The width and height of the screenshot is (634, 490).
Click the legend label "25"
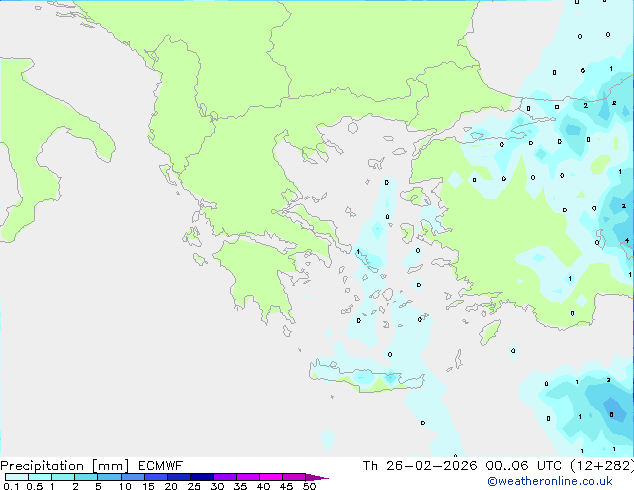tap(194, 486)
